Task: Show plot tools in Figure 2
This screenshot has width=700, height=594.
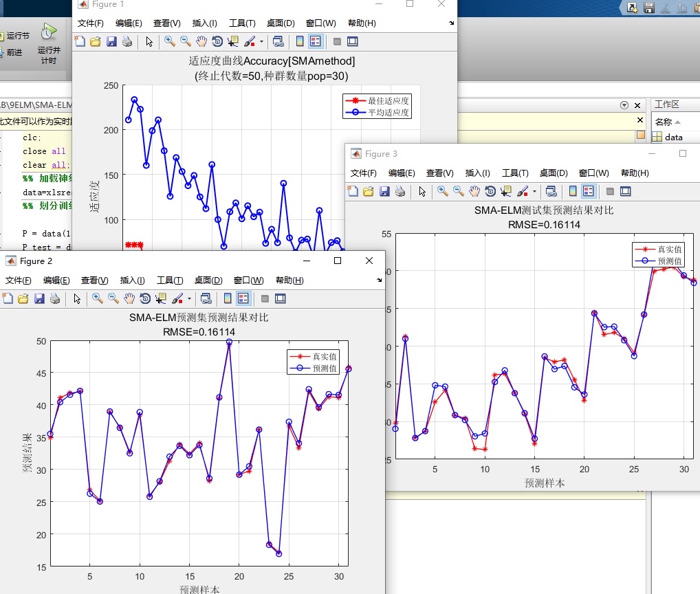Action: click(281, 298)
